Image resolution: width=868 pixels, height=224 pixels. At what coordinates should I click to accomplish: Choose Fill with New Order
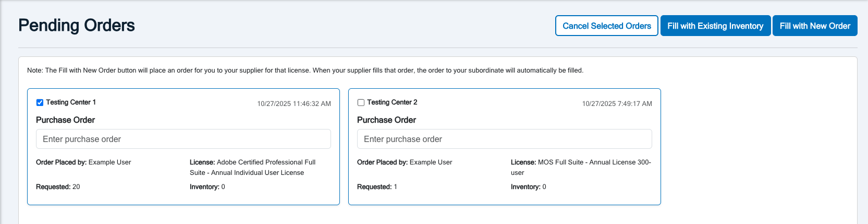click(814, 26)
